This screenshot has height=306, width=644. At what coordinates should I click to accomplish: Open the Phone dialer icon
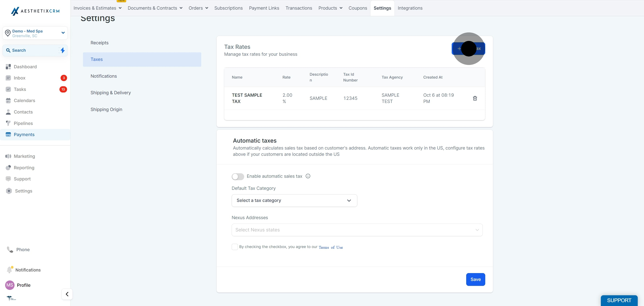[10, 249]
